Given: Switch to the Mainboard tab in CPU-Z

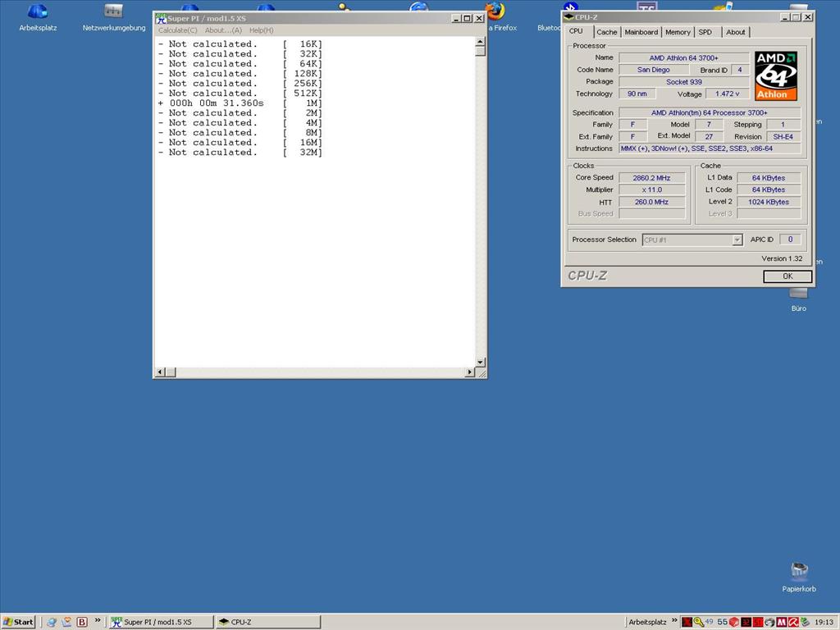Looking at the screenshot, I should pos(641,32).
